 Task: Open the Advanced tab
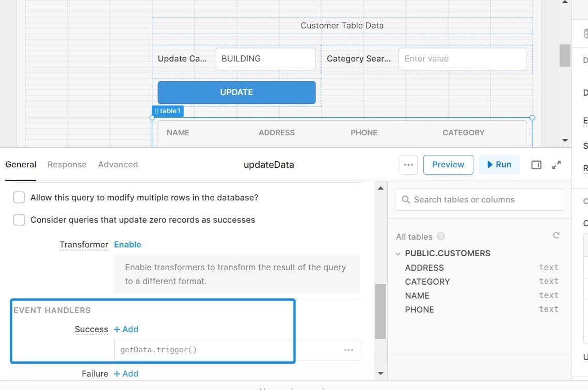[118, 165]
